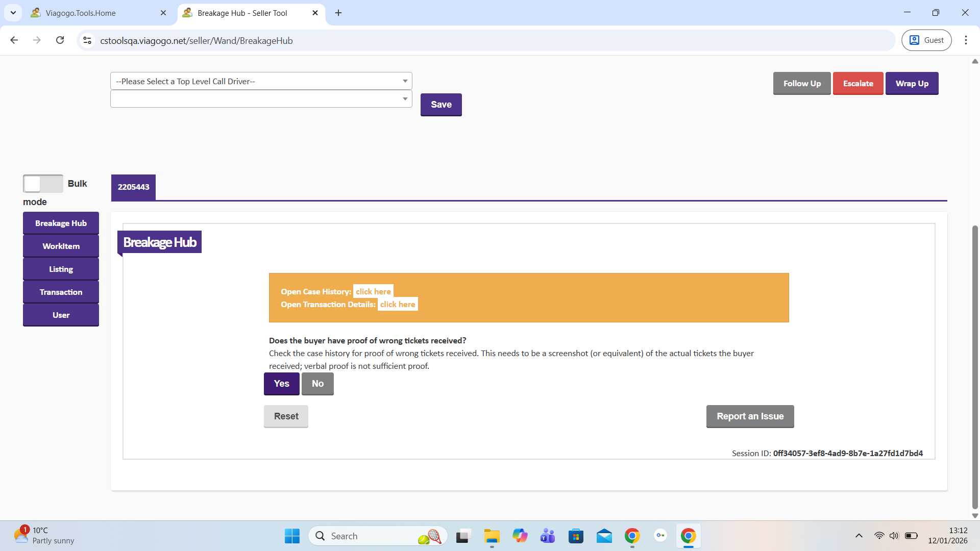
Task: Open Case History click here link
Action: [373, 292]
